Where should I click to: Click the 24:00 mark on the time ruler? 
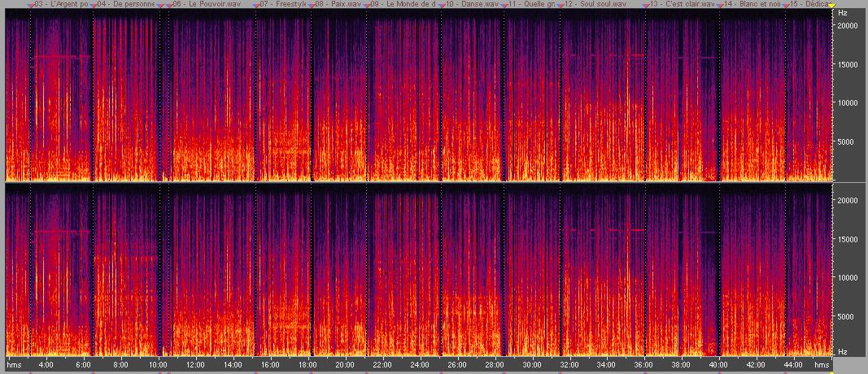coord(420,365)
